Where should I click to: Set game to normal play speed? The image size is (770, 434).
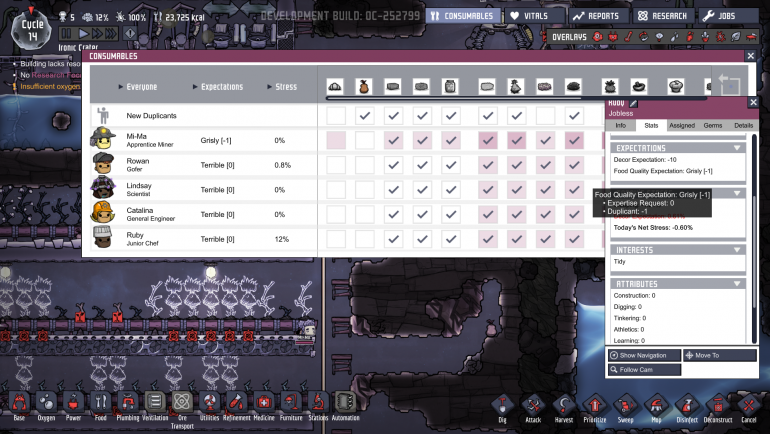pos(84,34)
